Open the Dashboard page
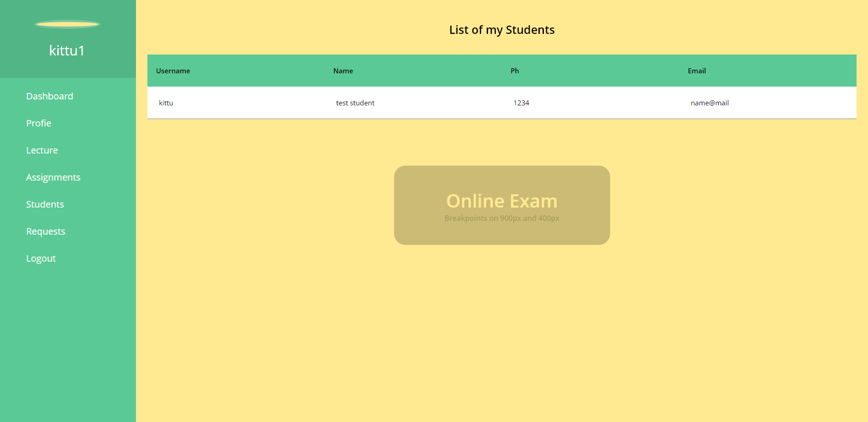The height and width of the screenshot is (422, 868). pos(49,96)
